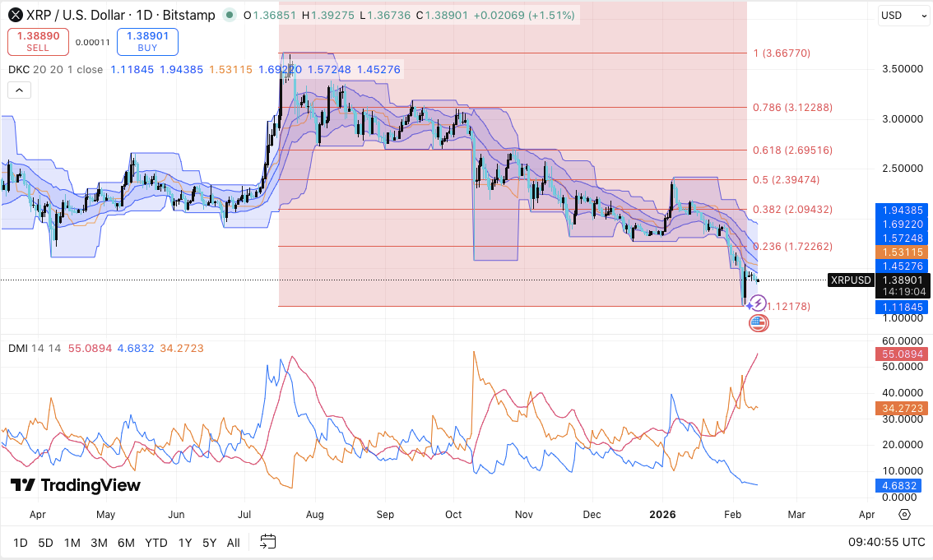Collapse the indicator legend with chevron
The width and height of the screenshot is (933, 560).
click(19, 90)
